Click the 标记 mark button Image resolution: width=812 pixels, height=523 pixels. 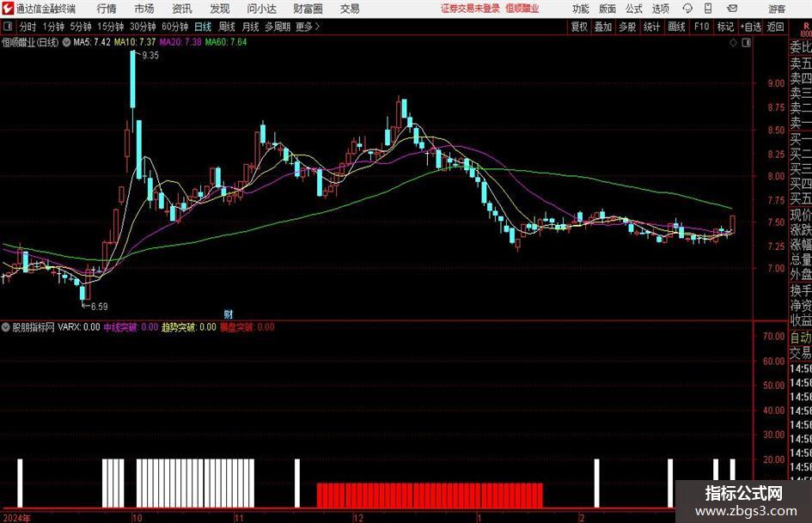click(x=725, y=27)
